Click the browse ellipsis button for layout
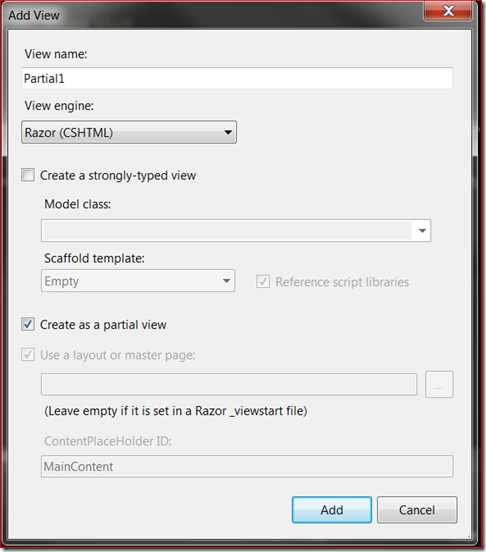Screen dimensions: 486x552 pyautogui.click(x=439, y=384)
